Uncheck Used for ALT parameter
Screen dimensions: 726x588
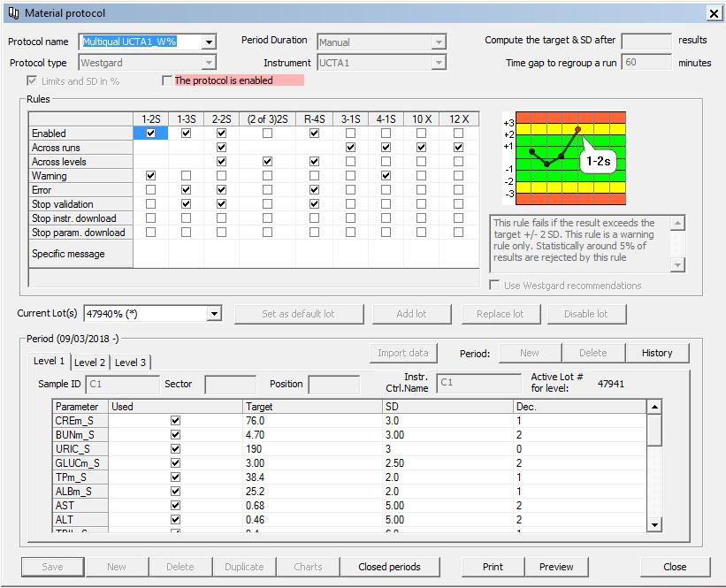175,520
